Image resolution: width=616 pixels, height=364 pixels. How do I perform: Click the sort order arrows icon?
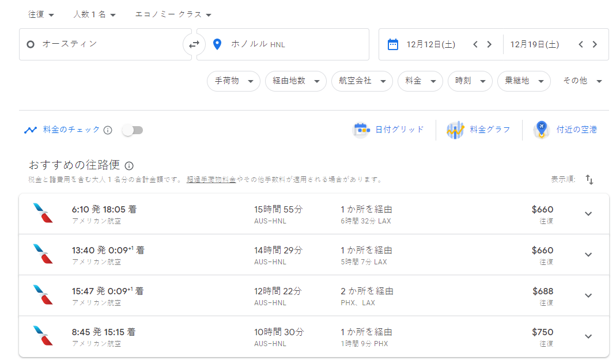tap(589, 180)
